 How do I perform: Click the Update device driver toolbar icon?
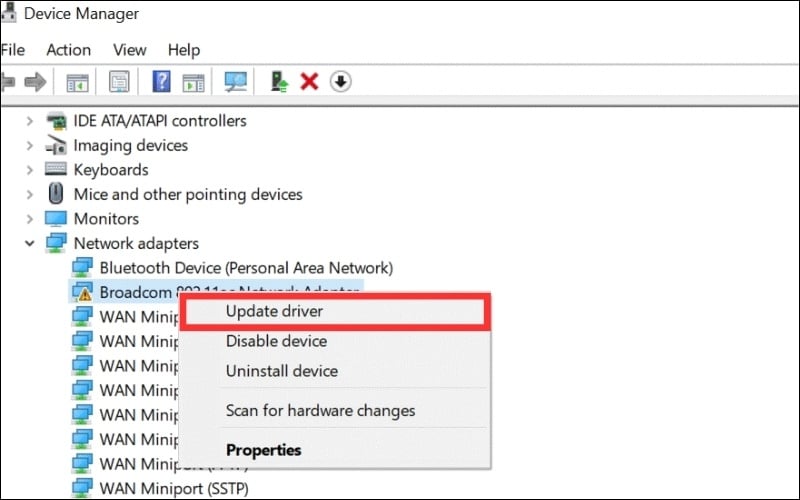point(279,82)
